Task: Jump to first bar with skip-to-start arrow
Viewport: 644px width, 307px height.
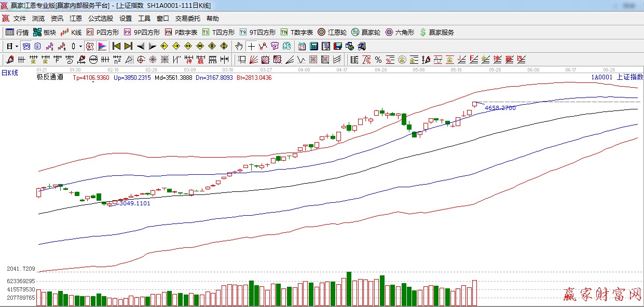Action: click(x=116, y=46)
